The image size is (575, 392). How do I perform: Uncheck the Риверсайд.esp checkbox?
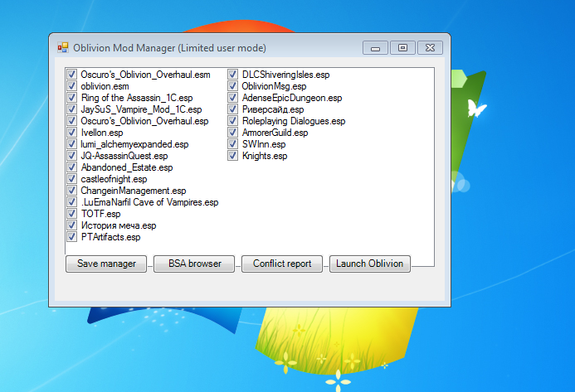232,109
